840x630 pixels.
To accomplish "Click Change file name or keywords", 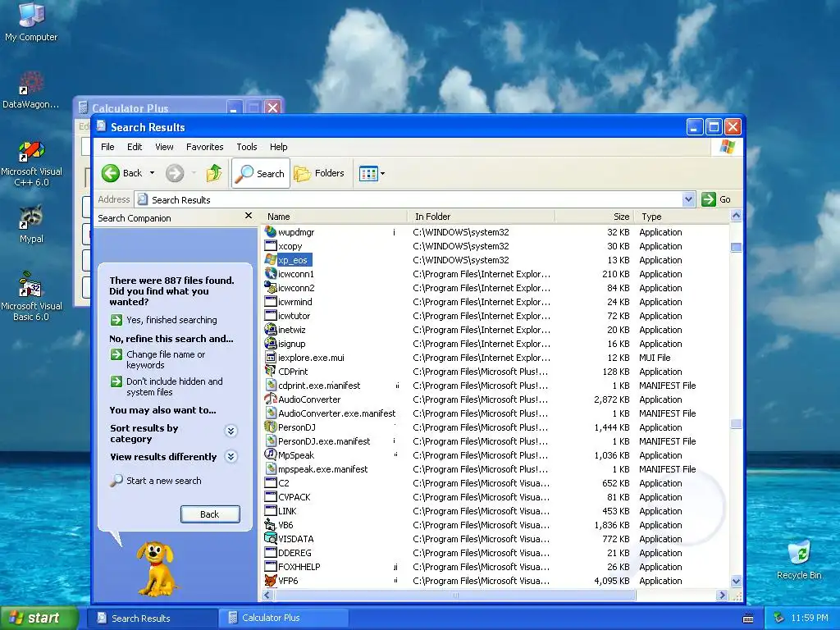I will click(x=166, y=359).
